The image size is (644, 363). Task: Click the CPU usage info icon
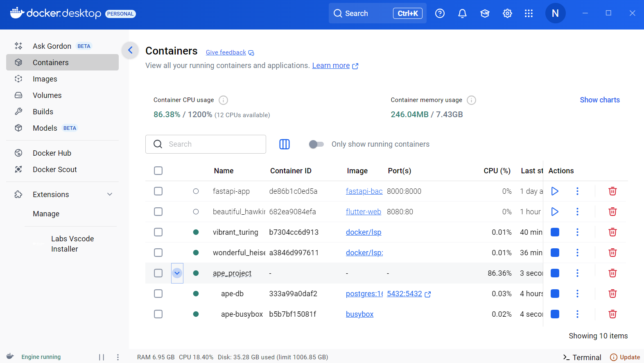click(x=223, y=100)
